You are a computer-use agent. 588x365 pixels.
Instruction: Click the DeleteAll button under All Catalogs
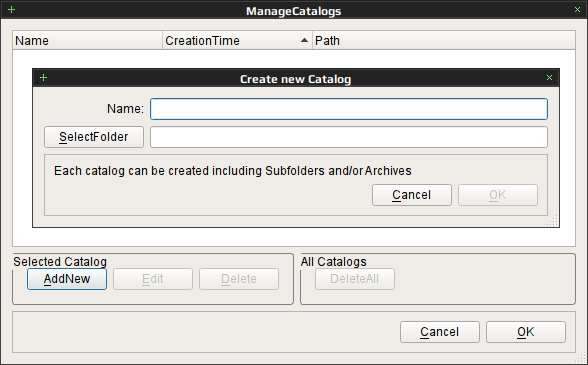(x=355, y=279)
